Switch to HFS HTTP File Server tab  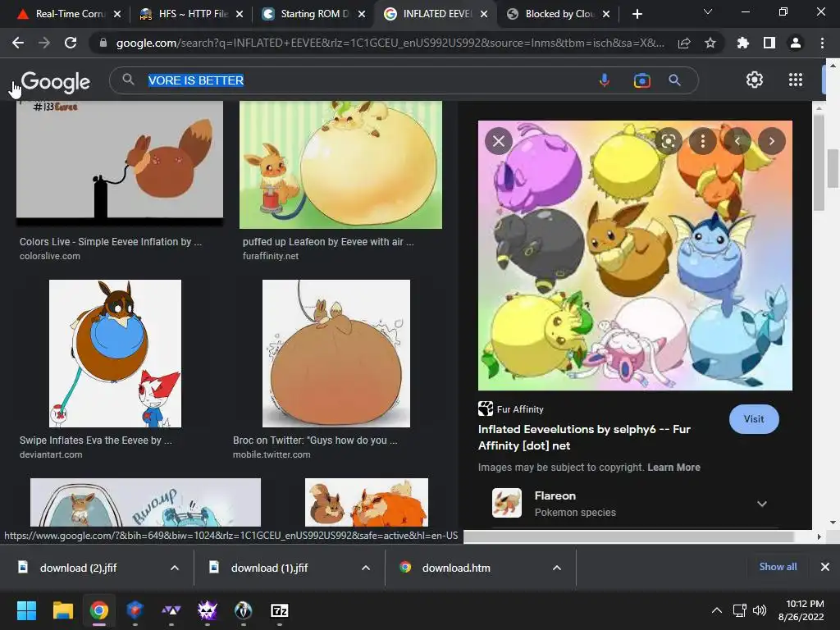(192, 14)
